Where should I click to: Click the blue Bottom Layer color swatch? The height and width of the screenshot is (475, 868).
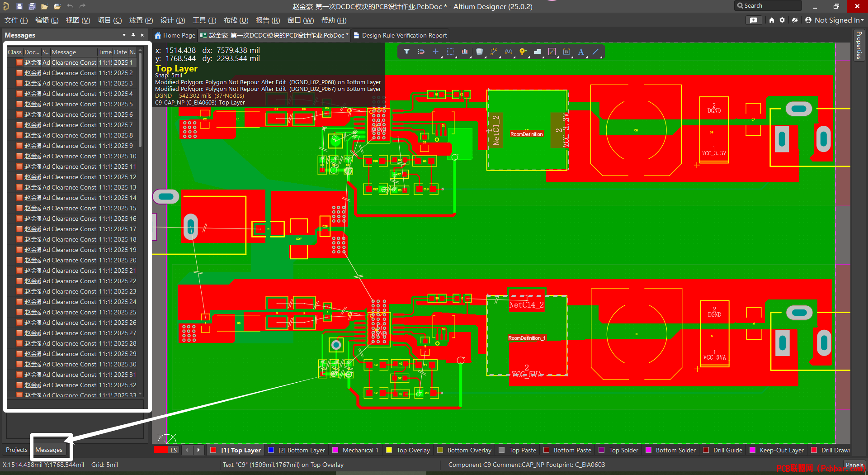[271, 450]
